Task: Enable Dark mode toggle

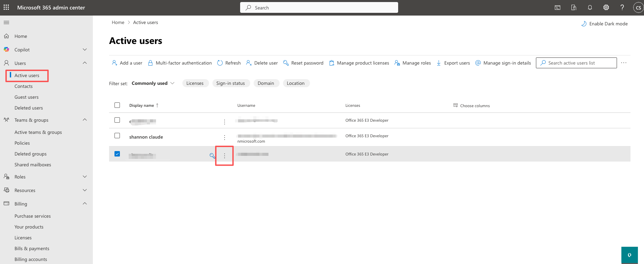Action: pyautogui.click(x=604, y=24)
